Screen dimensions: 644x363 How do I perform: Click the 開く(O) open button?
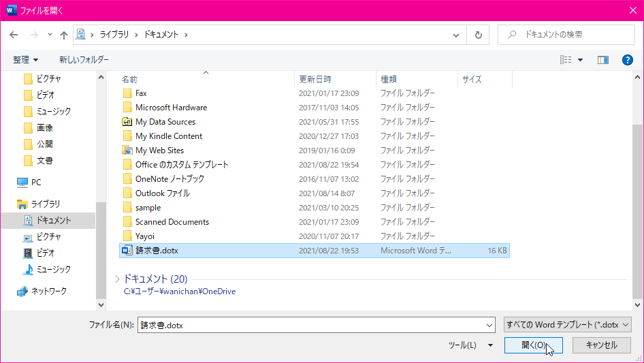click(533, 345)
